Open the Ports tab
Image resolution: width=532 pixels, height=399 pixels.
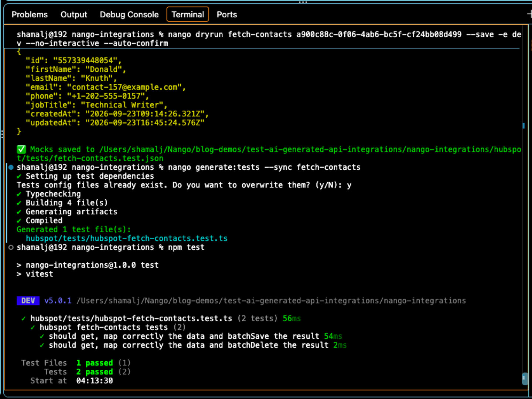(x=227, y=14)
